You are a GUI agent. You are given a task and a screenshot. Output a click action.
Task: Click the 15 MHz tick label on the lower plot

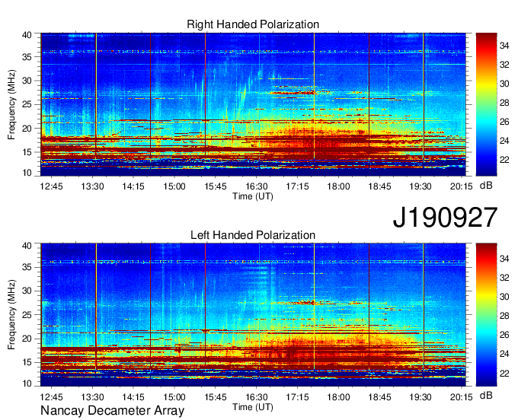27,362
